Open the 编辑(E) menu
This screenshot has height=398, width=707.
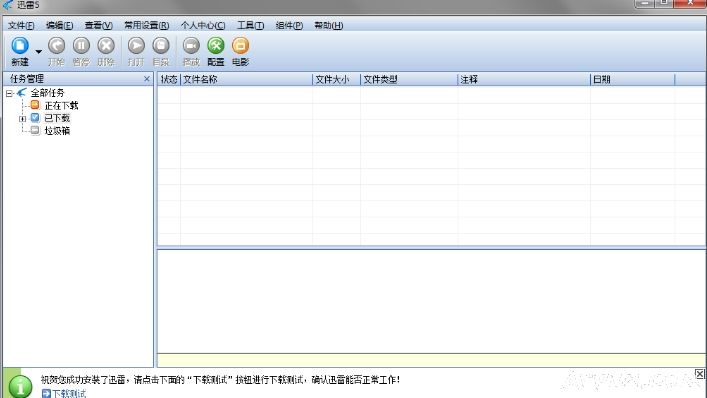[60, 25]
